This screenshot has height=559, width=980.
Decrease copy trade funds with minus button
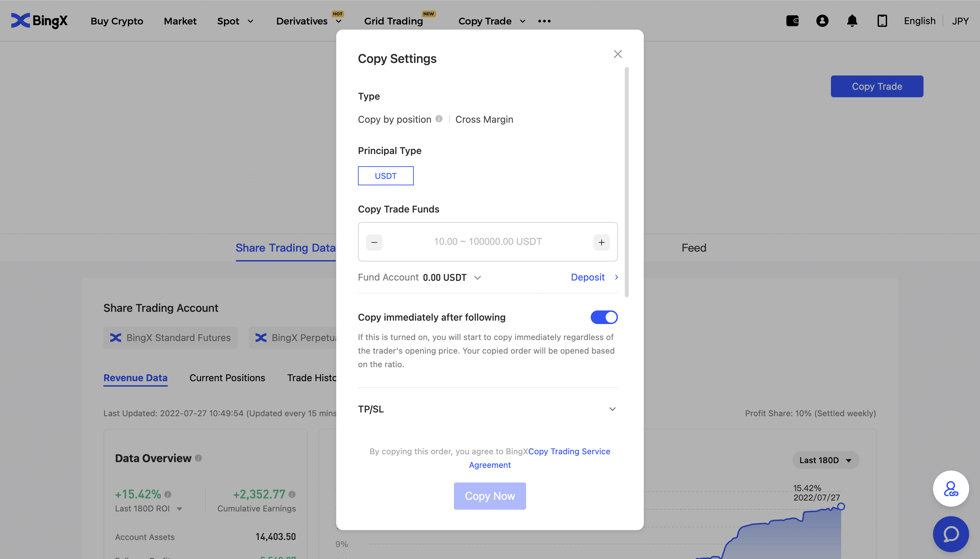[x=374, y=242]
